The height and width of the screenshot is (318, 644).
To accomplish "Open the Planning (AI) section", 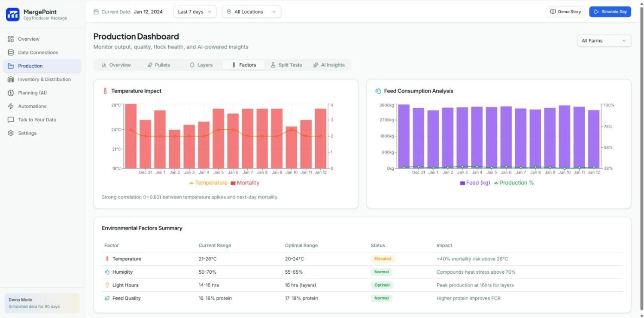I will (x=32, y=92).
